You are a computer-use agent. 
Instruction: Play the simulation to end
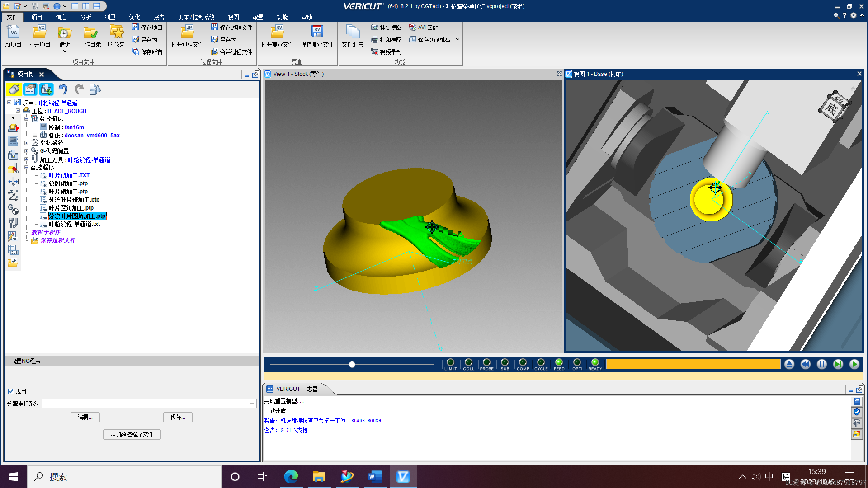854,364
